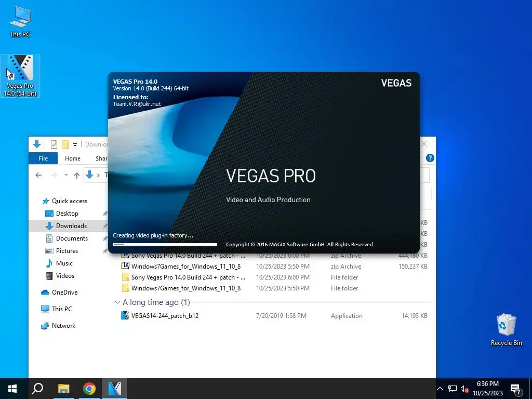The width and height of the screenshot is (532, 399).
Task: Collapse the 'A long time ago (1)' group
Action: (x=117, y=302)
